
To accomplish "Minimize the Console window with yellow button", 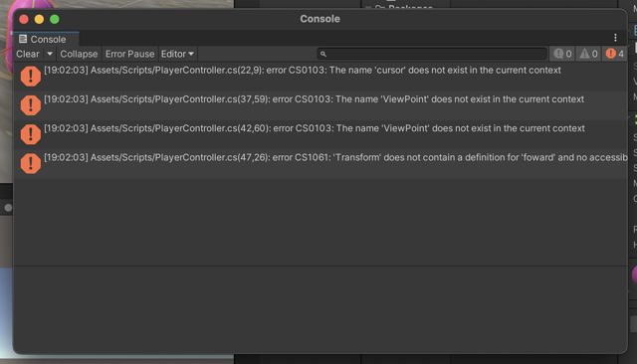I will click(x=39, y=19).
